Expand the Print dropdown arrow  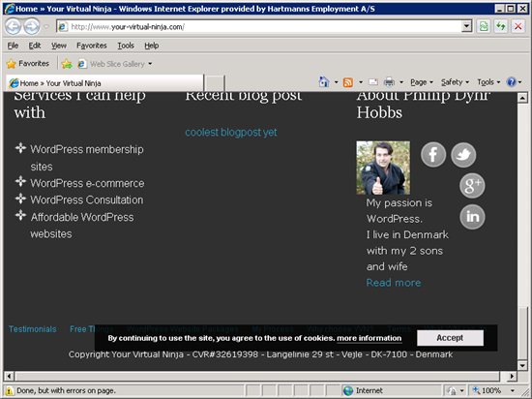point(401,82)
